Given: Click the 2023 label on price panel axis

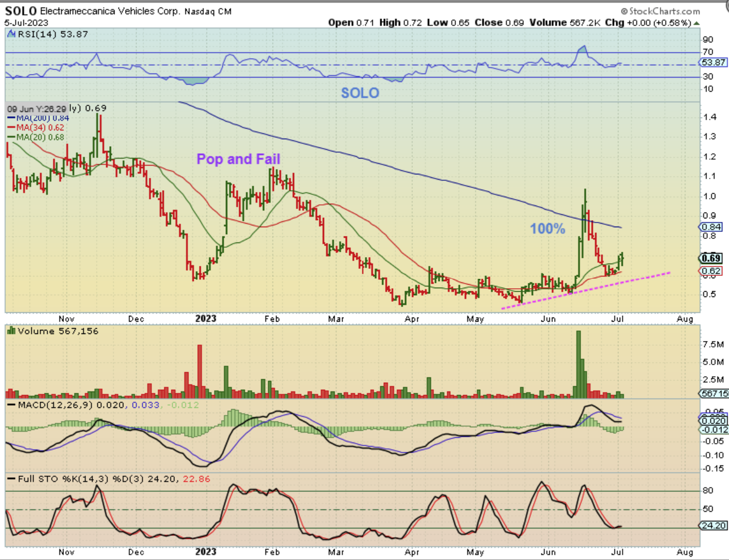Looking at the screenshot, I should click(x=205, y=319).
